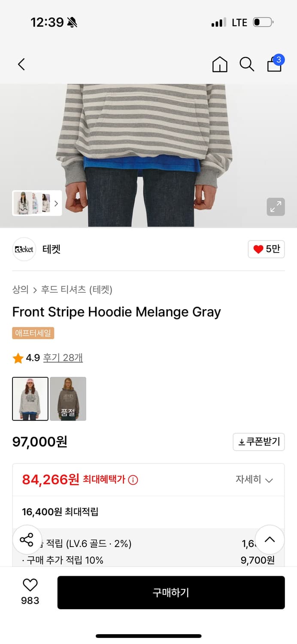Toggle the brand like heart 5만
297x644 pixels.
tap(266, 249)
